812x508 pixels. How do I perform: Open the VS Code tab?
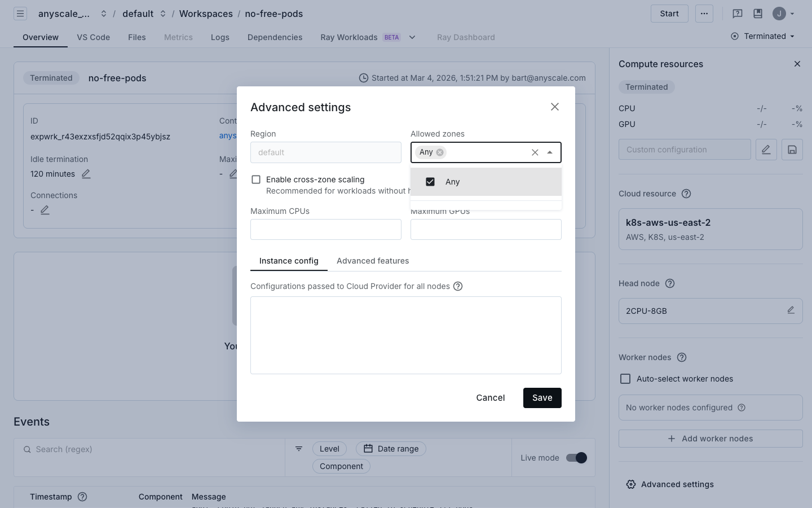tap(94, 37)
